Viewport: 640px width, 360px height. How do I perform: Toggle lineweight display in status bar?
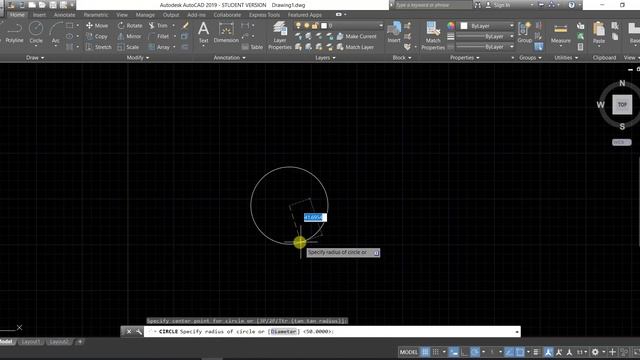tap(536, 352)
